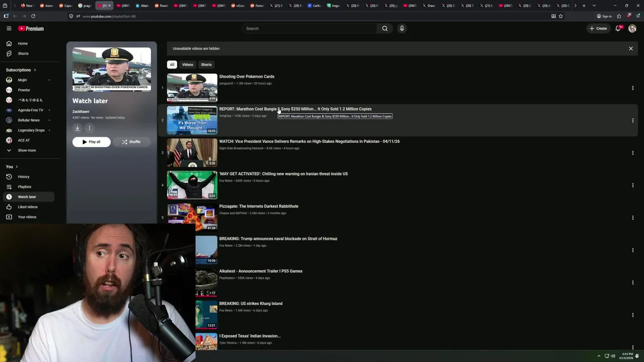The width and height of the screenshot is (644, 362).
Task: Dismiss the unavailable videos notice
Action: 631,49
